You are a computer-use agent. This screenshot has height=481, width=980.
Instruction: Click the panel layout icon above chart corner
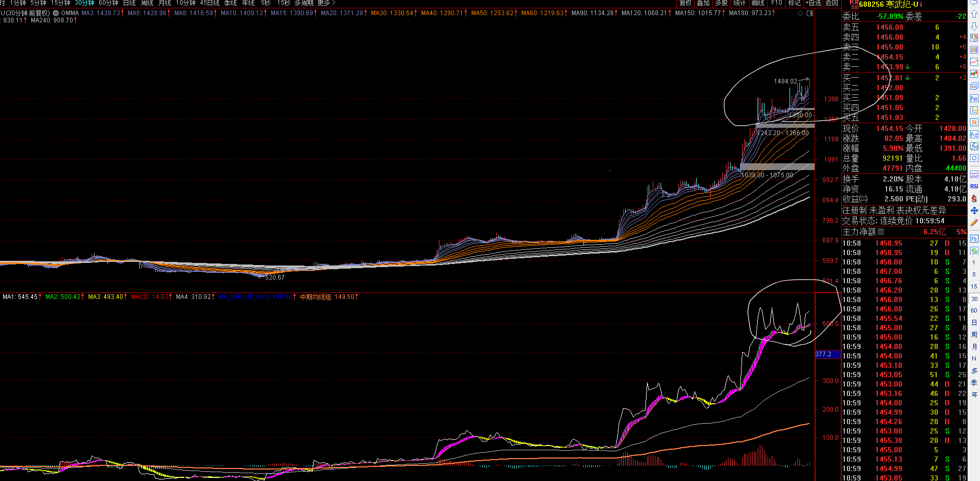pyautogui.click(x=810, y=13)
